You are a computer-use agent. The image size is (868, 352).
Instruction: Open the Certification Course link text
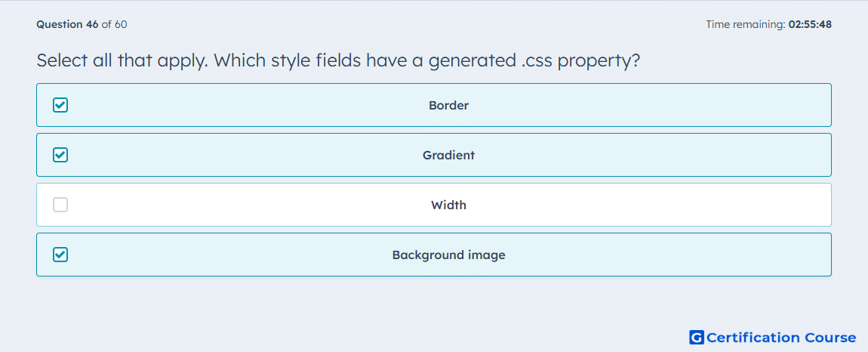[781, 338]
